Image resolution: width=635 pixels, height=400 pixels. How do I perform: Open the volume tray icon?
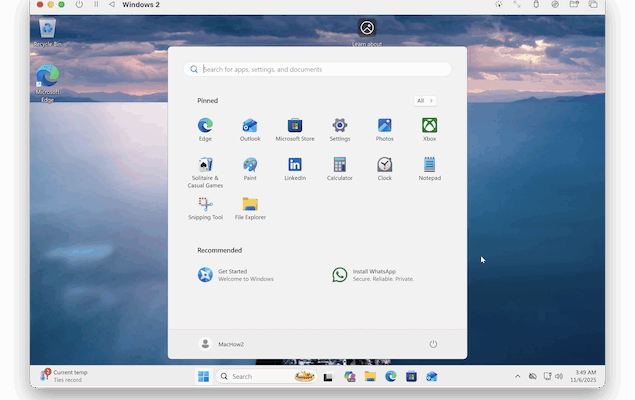[x=559, y=377]
